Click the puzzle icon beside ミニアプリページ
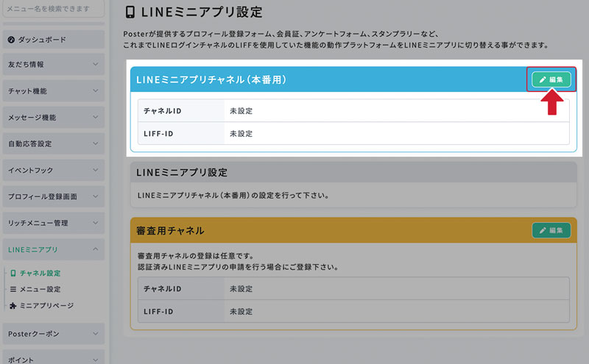This screenshot has width=589, height=364. [13, 305]
